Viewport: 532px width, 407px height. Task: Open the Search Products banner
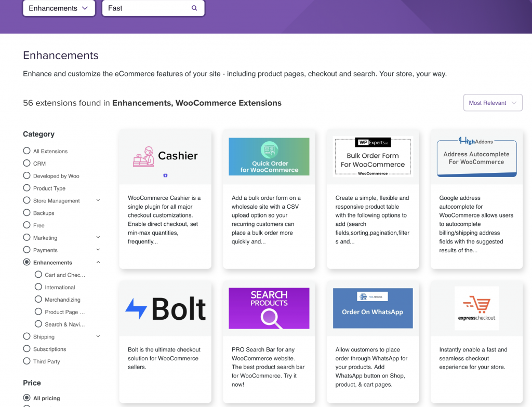pyautogui.click(x=269, y=308)
